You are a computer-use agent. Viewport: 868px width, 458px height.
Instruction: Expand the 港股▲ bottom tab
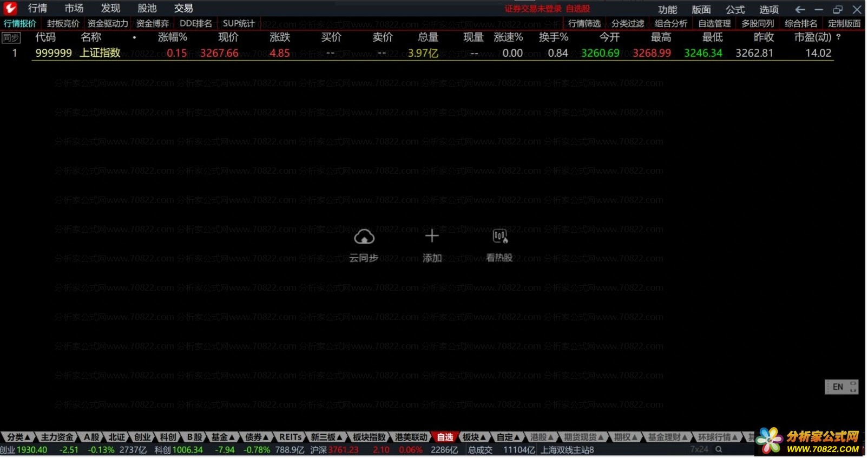coord(542,437)
